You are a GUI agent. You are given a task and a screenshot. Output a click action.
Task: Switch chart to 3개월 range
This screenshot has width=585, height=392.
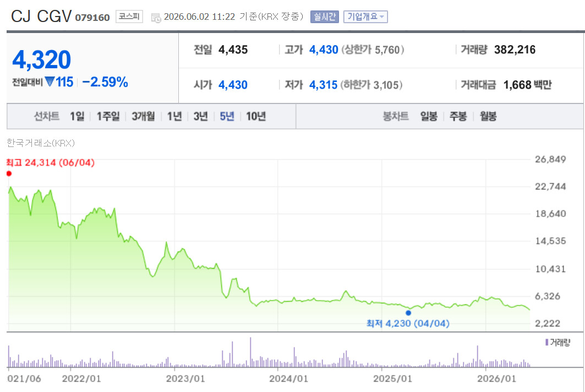143,117
